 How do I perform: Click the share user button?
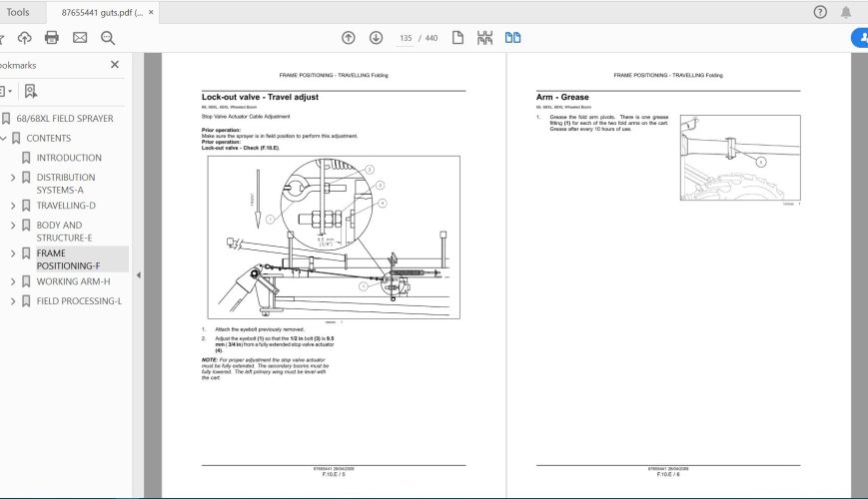pos(860,38)
